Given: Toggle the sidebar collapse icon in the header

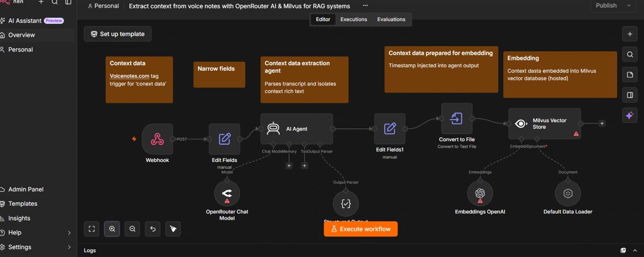Looking at the screenshot, I should tap(68, 2).
